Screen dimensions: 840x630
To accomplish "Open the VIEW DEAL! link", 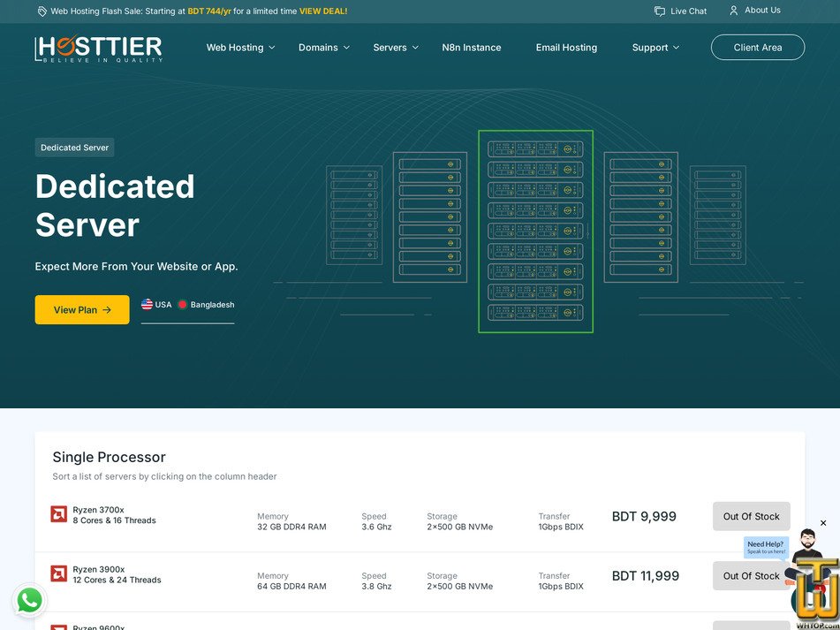I will pyautogui.click(x=324, y=11).
